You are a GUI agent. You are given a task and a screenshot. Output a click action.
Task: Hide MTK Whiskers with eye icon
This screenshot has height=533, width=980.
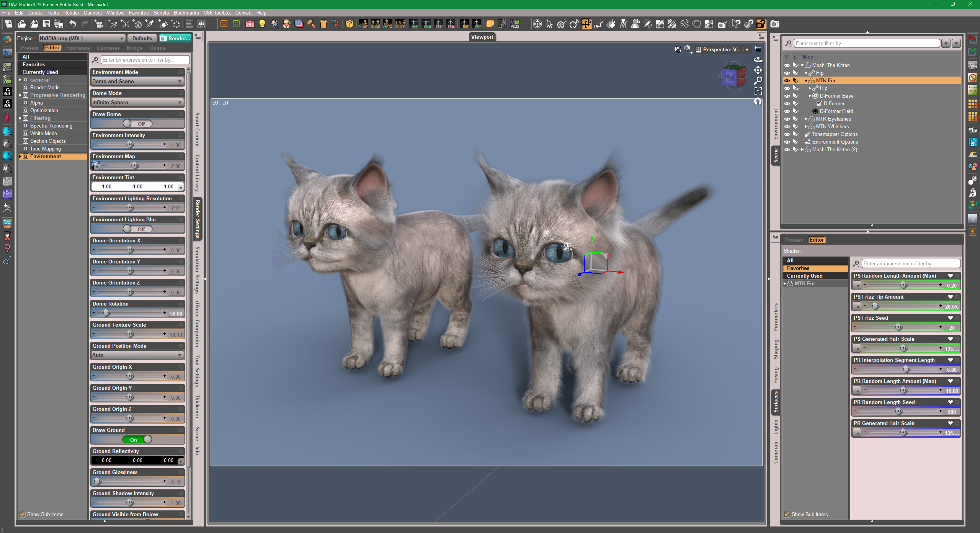(x=787, y=126)
